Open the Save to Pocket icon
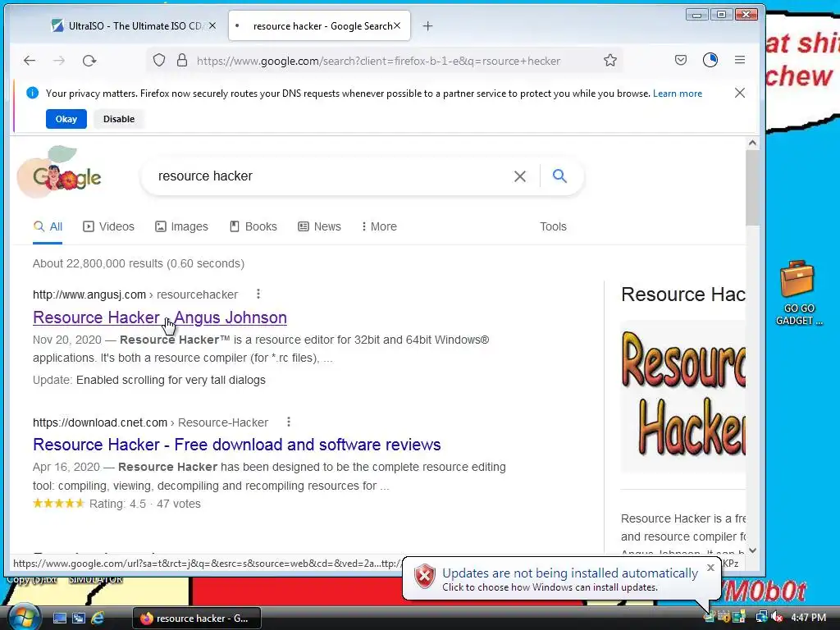 680,60
